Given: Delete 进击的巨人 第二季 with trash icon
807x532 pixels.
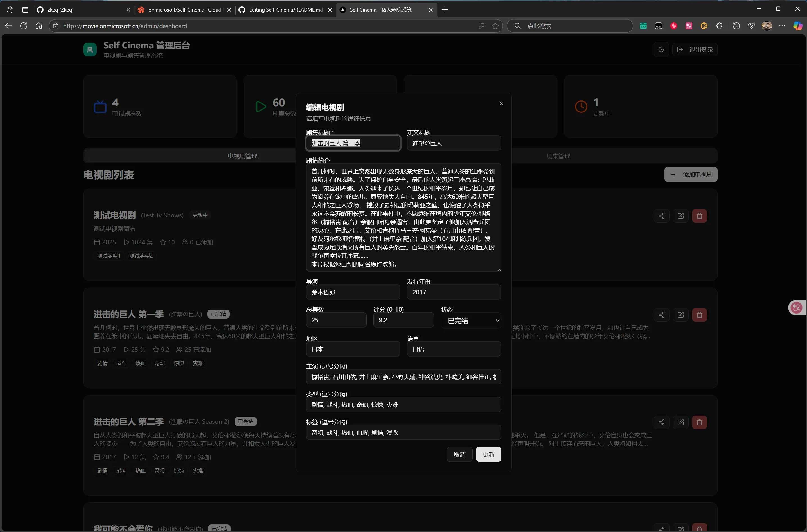Looking at the screenshot, I should pyautogui.click(x=699, y=422).
